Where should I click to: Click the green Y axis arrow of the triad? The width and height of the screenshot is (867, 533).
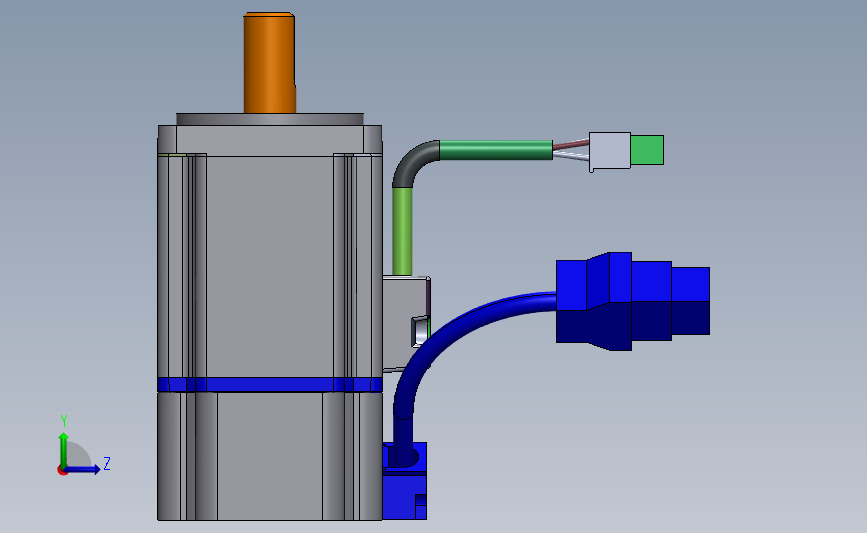tap(64, 448)
